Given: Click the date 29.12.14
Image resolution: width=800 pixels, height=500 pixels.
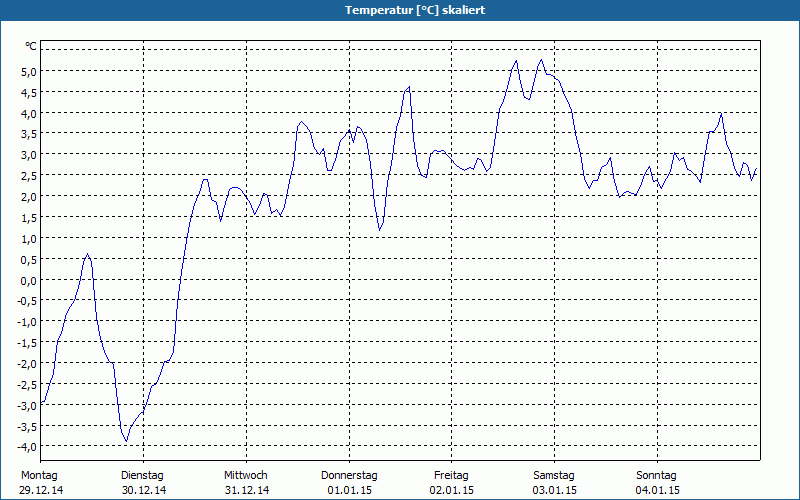Looking at the screenshot, I should [41, 490].
